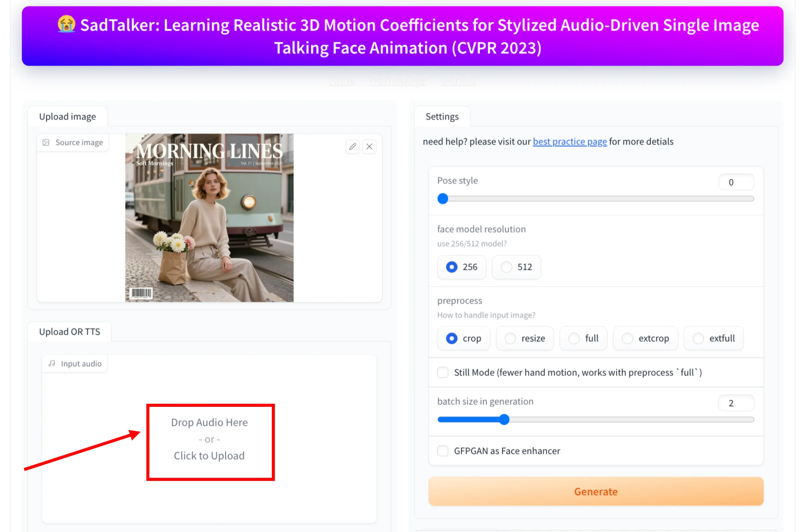Viewport: 802px width, 532px height.
Task: Click the Source image label icon
Action: 46,143
